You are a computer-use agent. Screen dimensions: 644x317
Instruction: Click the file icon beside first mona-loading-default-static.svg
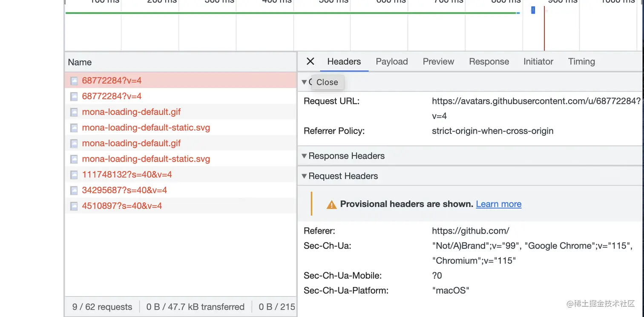coord(74,128)
